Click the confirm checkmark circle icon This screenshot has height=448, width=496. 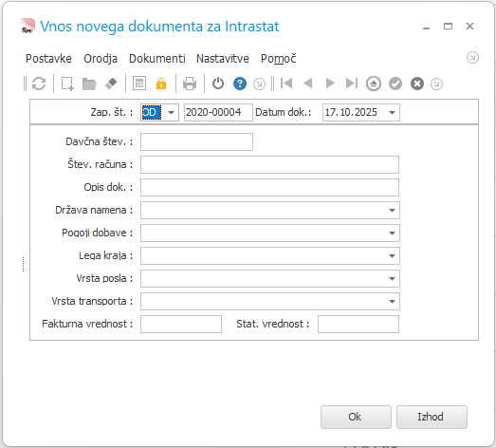click(x=395, y=84)
